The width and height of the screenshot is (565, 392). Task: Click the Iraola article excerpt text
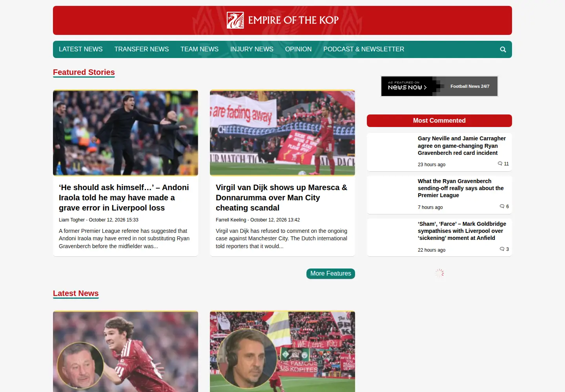click(x=124, y=238)
